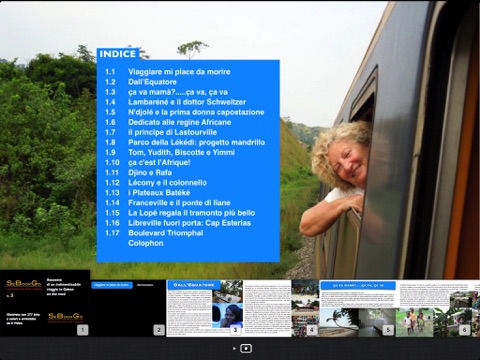The image size is (480, 360).
Task: Go to 1.10 ça c'est l'Afrique!
Action: tap(148, 162)
